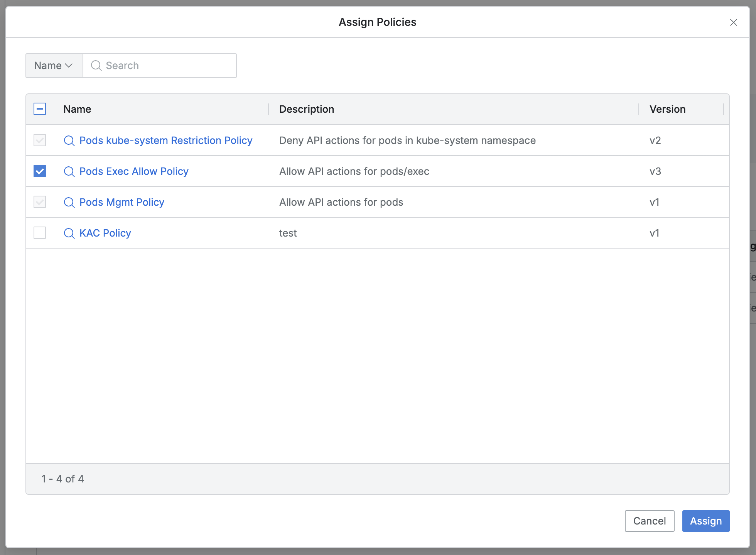Click the Pods Mgmt Policy disabled checkbox
Image resolution: width=756 pixels, height=555 pixels.
point(40,202)
